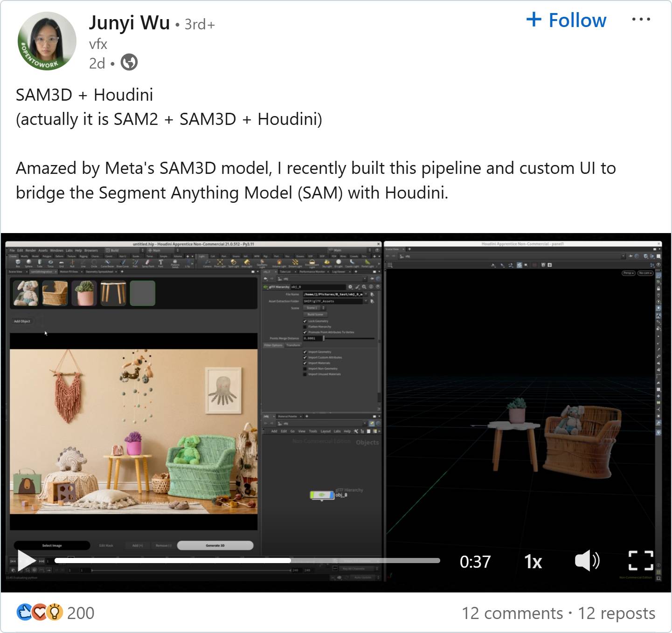The width and height of the screenshot is (672, 633).
Task: Select the Draw Curve shelf tool
Action: [123, 263]
